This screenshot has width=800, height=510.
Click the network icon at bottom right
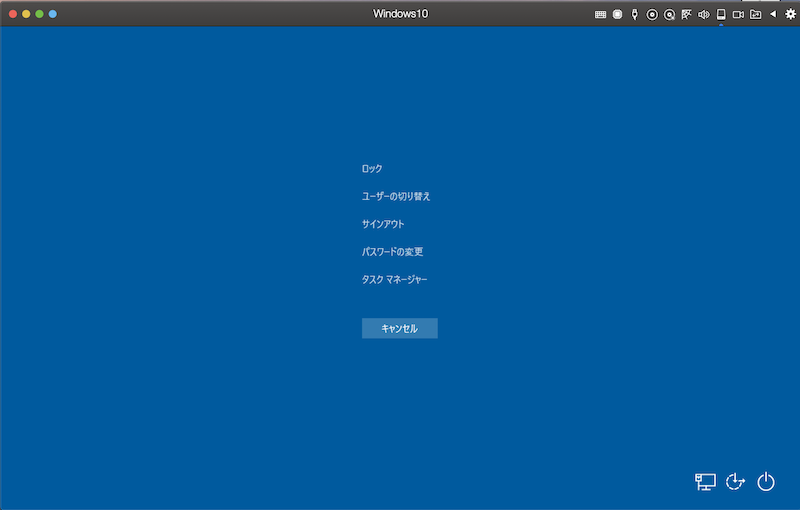pyautogui.click(x=705, y=482)
